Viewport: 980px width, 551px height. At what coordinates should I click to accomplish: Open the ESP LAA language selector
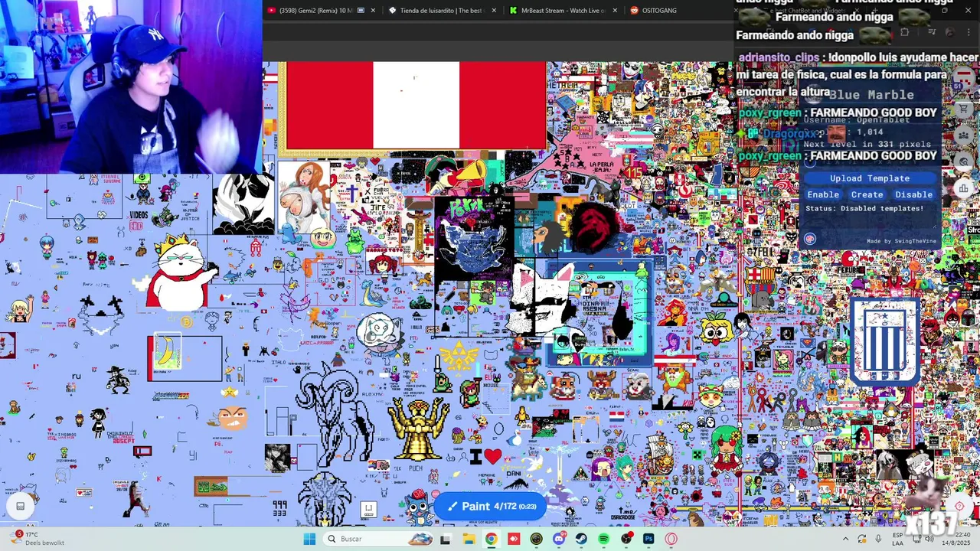coord(897,539)
